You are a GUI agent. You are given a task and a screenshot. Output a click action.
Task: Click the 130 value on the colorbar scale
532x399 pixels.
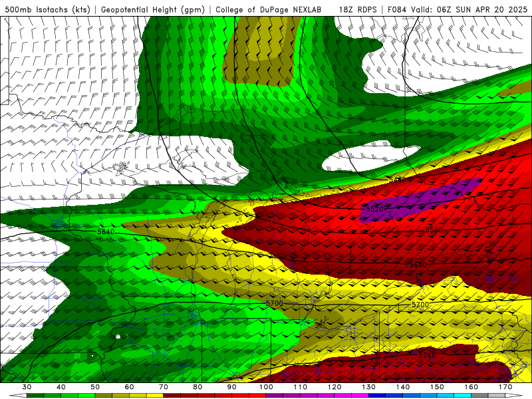click(369, 387)
